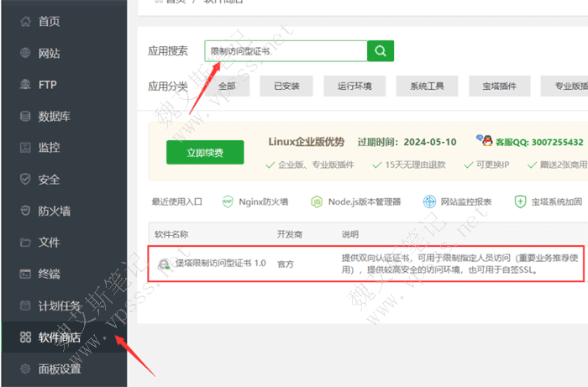Click the globe icon beside 网站

pos(25,53)
